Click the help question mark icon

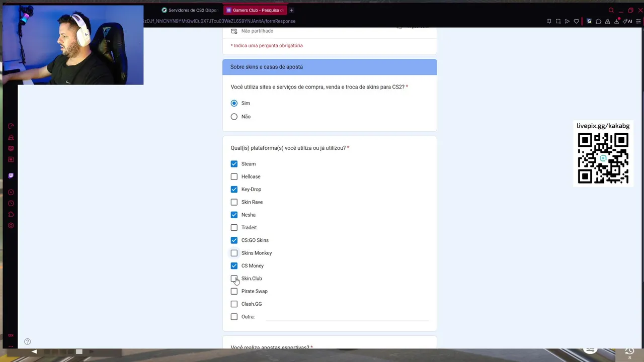point(28,342)
